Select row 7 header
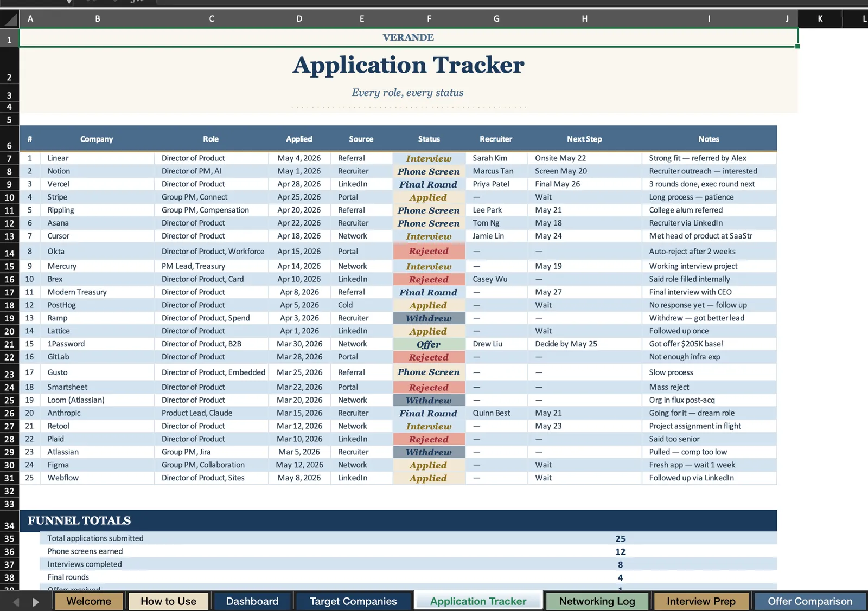Image resolution: width=868 pixels, height=611 pixels. click(x=9, y=158)
